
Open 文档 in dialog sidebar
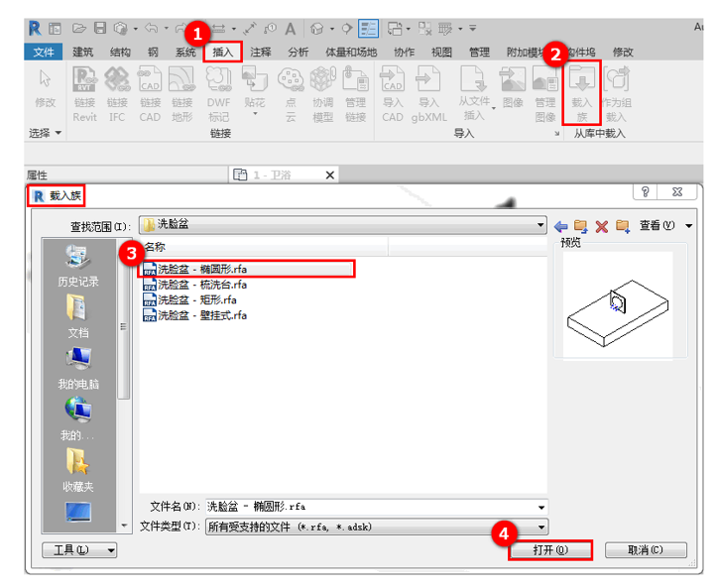tap(78, 316)
